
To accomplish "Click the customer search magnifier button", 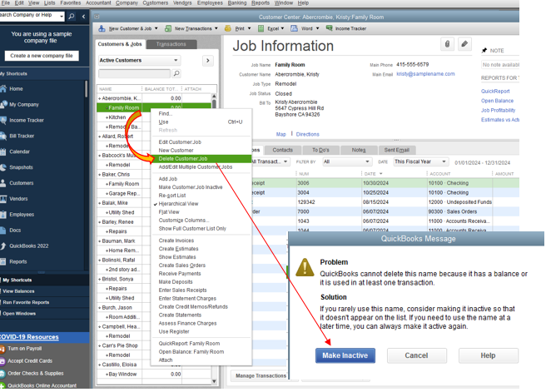I will pyautogui.click(x=176, y=73).
